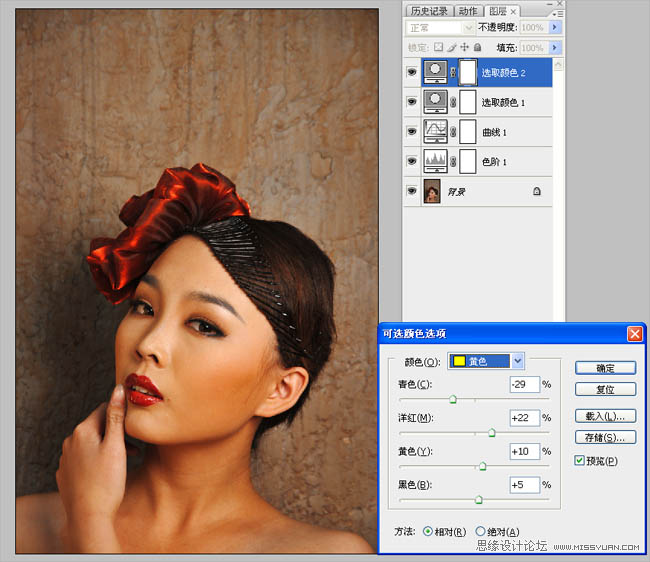The width and height of the screenshot is (650, 562).
Task: Select the 绝对(A) method radio button
Action: point(481,531)
